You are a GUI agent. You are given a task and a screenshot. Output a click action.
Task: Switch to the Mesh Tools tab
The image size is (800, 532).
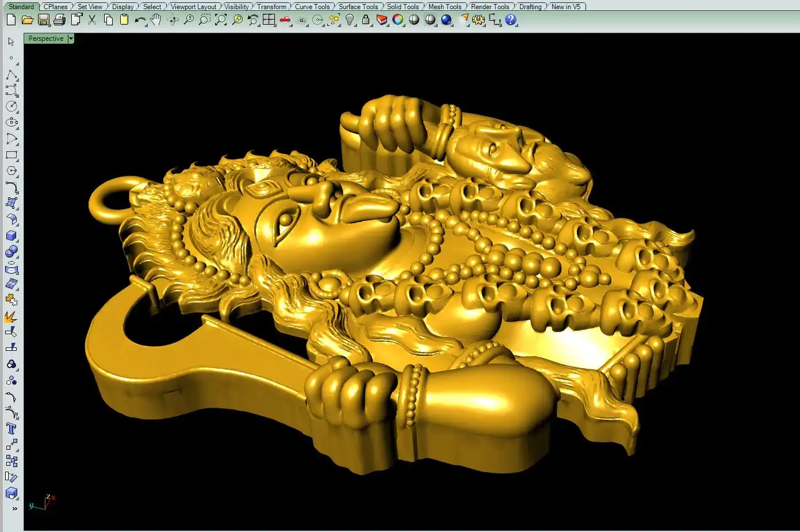tap(445, 7)
